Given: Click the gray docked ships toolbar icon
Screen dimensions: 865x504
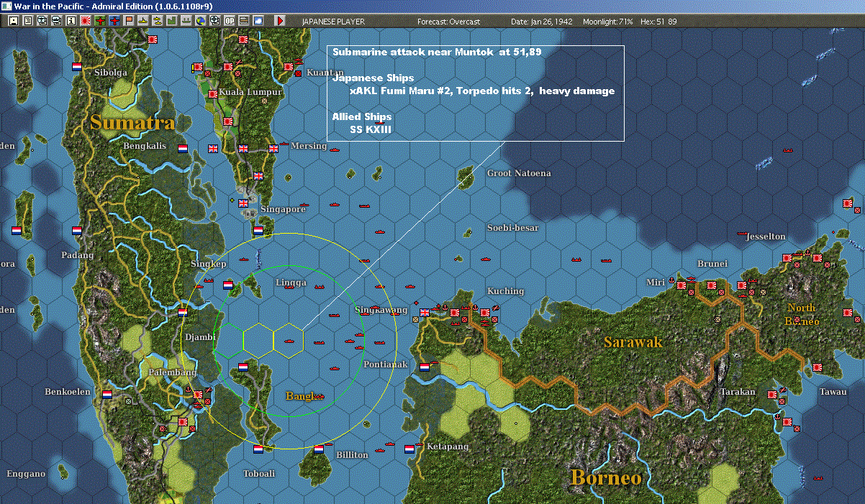Looking at the screenshot, I should click(x=186, y=21).
